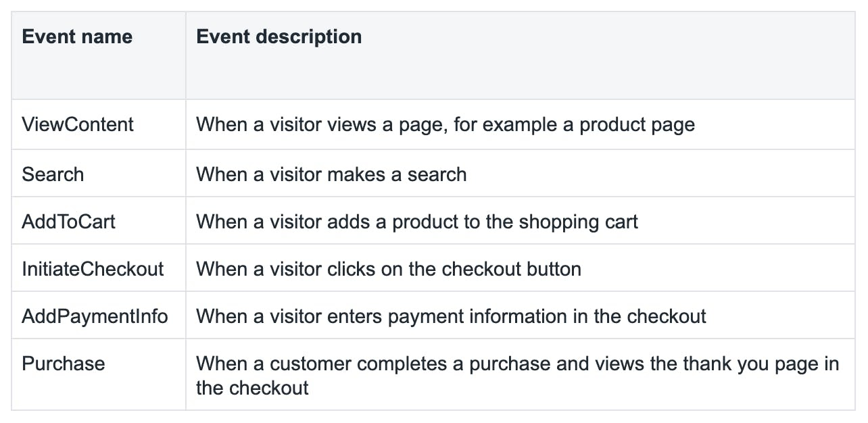Click the description about clicking checkout button
Image resolution: width=868 pixels, height=423 pixels.
click(x=389, y=269)
